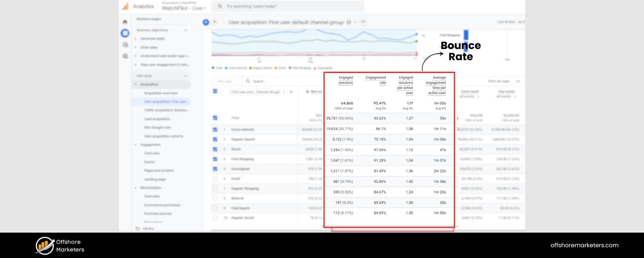Check the Referral row checkbox
The width and height of the screenshot is (644, 258).
pos(216,198)
